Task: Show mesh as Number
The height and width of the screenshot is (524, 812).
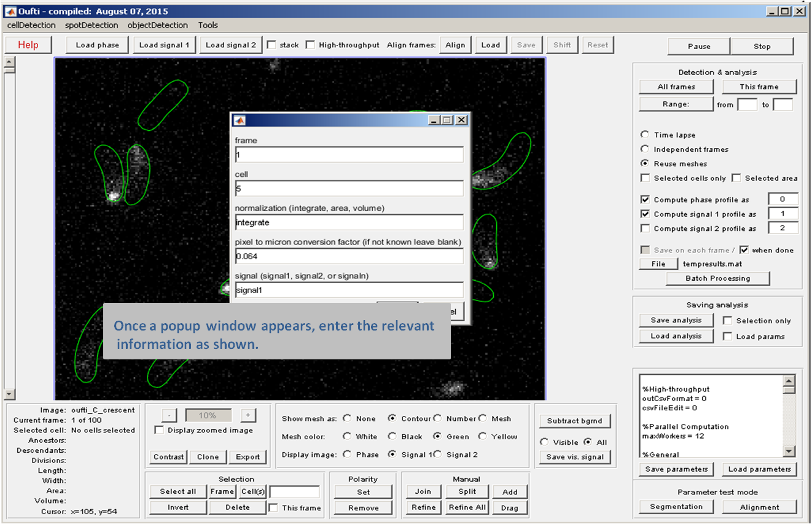Action: point(437,418)
